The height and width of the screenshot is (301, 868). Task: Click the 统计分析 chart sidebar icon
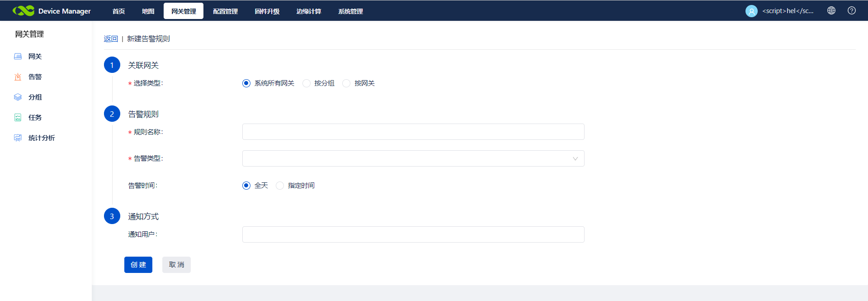(18, 138)
